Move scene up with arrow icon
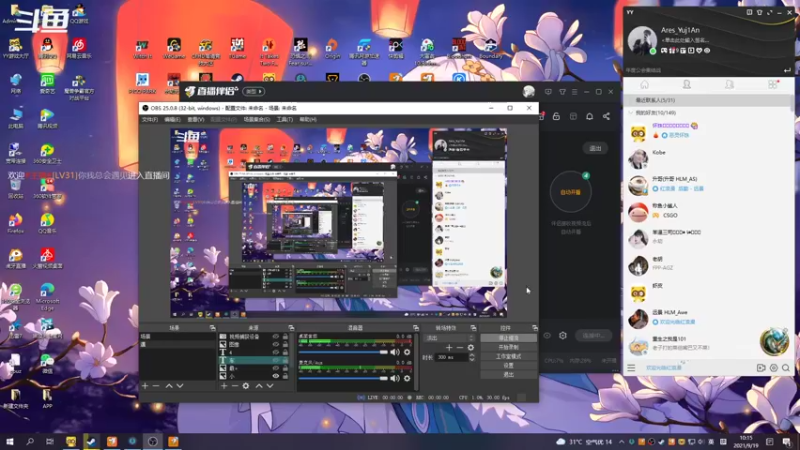The image size is (800, 450). 169,386
